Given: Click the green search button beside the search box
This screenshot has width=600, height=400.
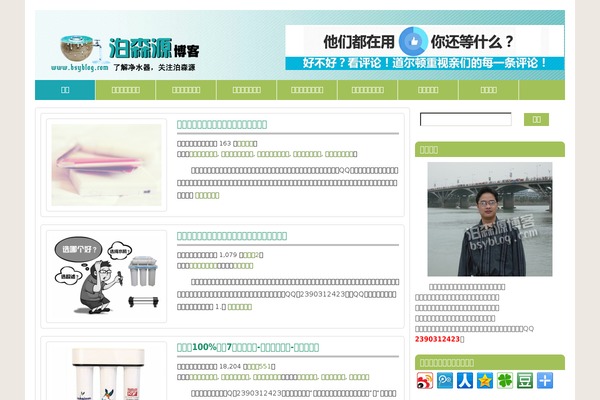Looking at the screenshot, I should [x=536, y=119].
